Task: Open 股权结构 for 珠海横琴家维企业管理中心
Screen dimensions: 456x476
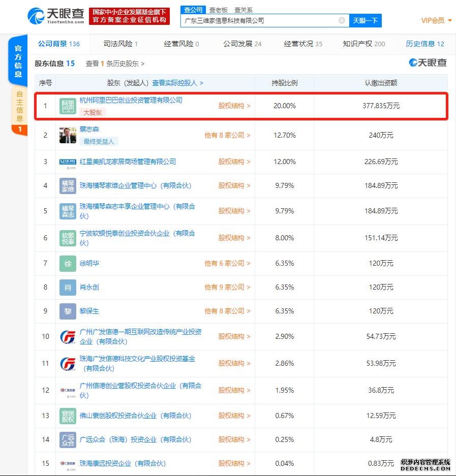Action: [x=234, y=186]
